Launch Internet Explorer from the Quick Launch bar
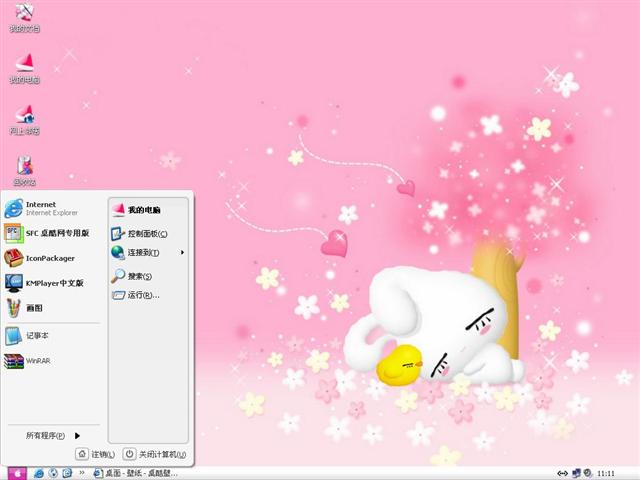Screen dimensions: 640x480 point(39,472)
